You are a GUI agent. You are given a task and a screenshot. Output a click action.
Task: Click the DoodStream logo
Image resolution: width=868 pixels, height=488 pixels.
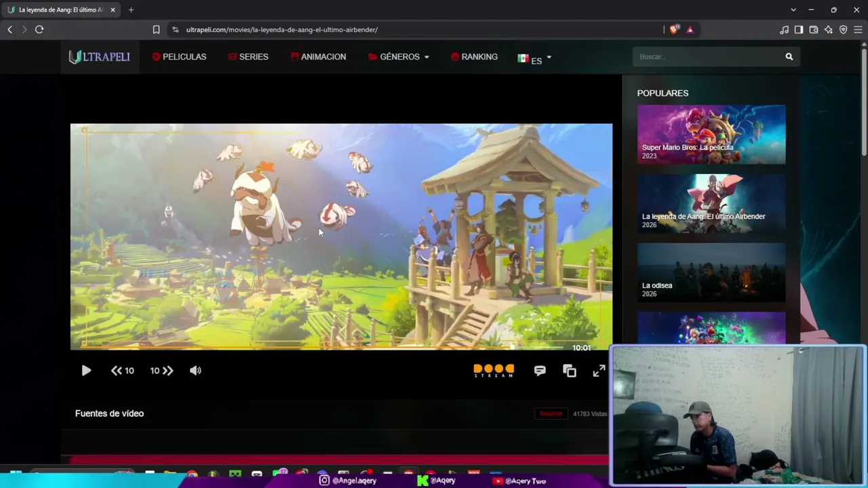(494, 371)
